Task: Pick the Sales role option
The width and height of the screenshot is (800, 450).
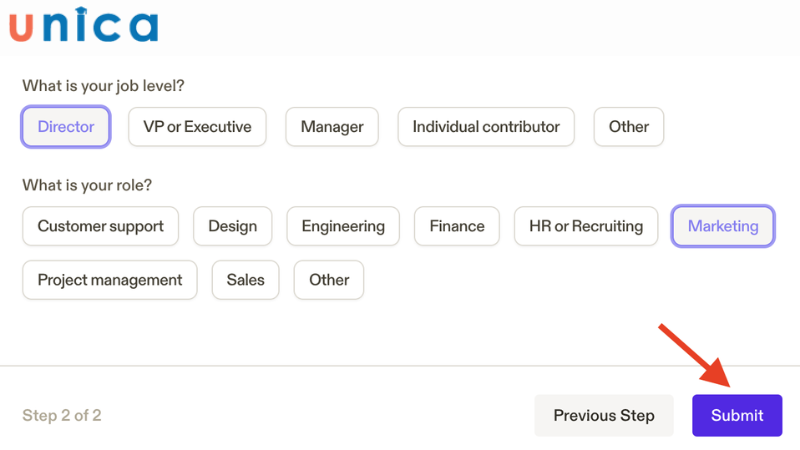Action: click(246, 280)
